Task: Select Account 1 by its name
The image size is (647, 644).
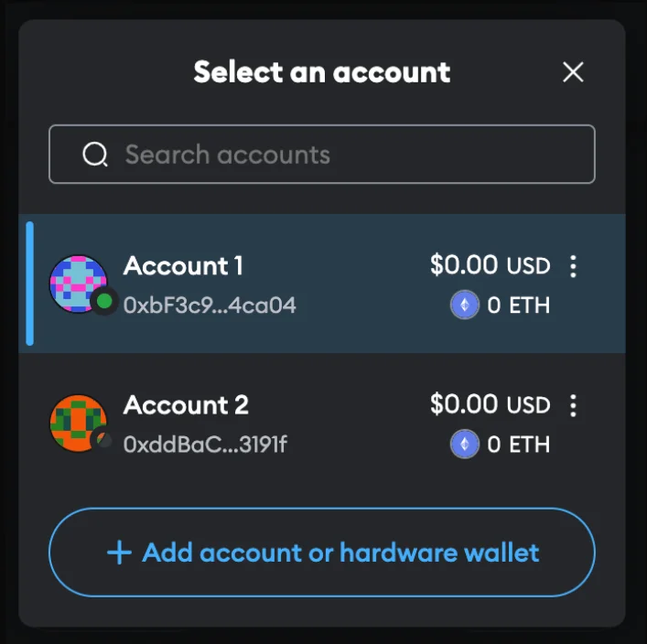Action: pyautogui.click(x=183, y=265)
